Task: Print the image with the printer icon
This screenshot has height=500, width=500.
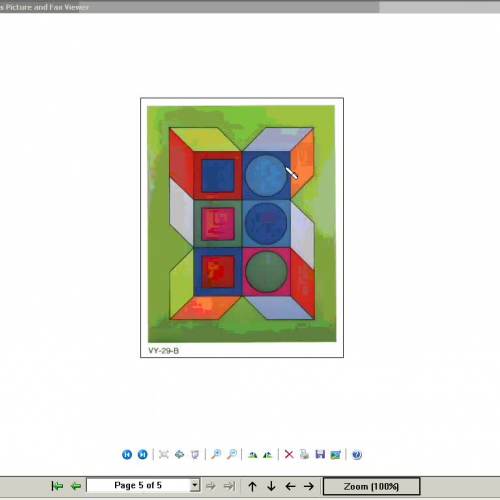Action: point(304,454)
